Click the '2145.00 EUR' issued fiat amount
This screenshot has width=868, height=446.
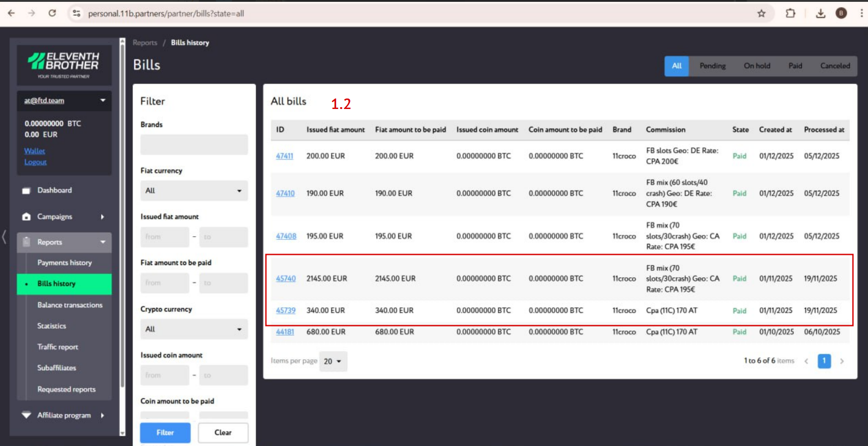click(x=327, y=279)
